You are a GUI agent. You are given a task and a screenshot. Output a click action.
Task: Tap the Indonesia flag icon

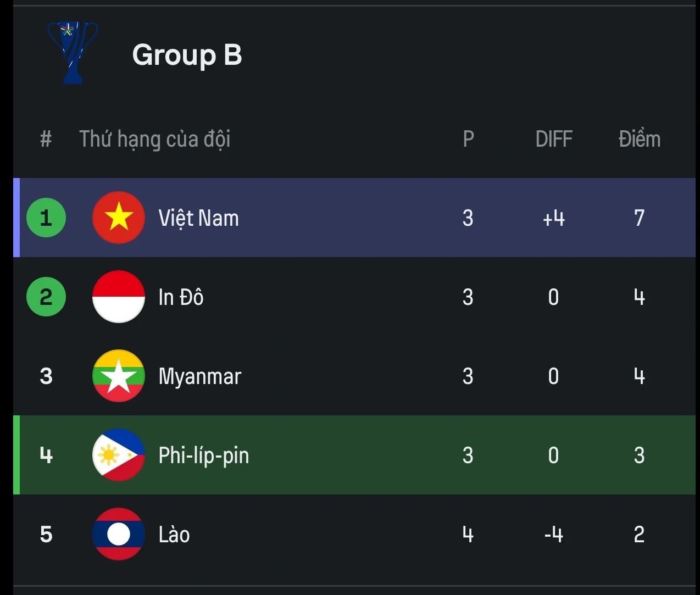pyautogui.click(x=119, y=297)
